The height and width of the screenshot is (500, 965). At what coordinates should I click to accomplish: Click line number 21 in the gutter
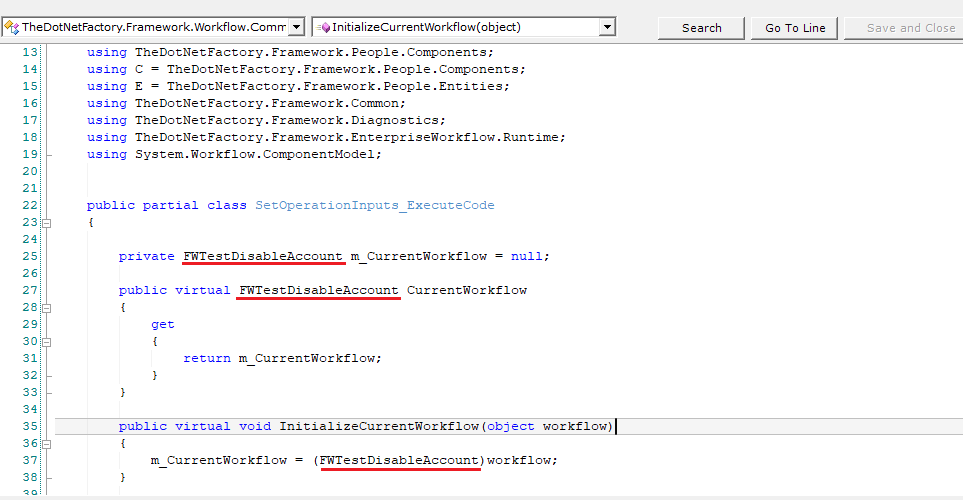(30, 188)
